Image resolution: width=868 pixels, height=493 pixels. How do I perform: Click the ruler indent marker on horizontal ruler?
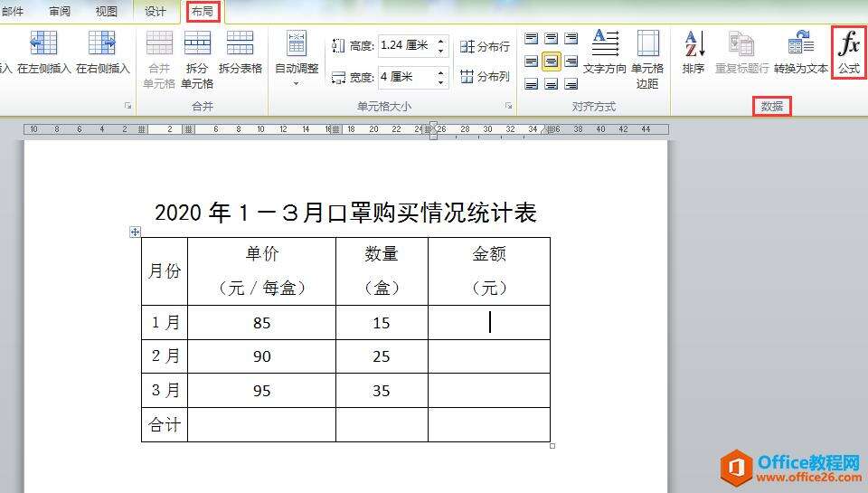(433, 130)
